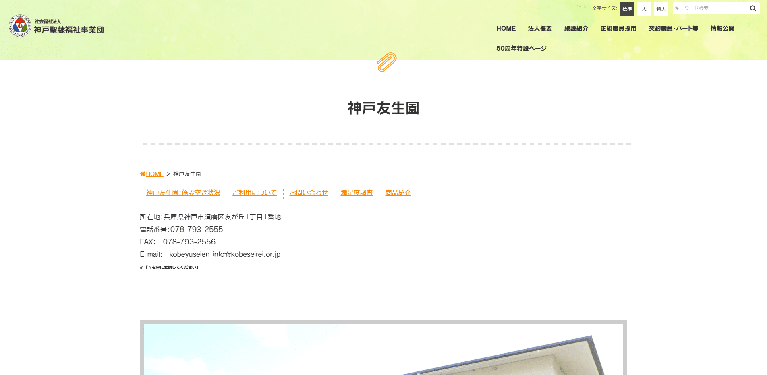Click the phone number 078-793-2555
767x375 pixels.
(x=196, y=229)
